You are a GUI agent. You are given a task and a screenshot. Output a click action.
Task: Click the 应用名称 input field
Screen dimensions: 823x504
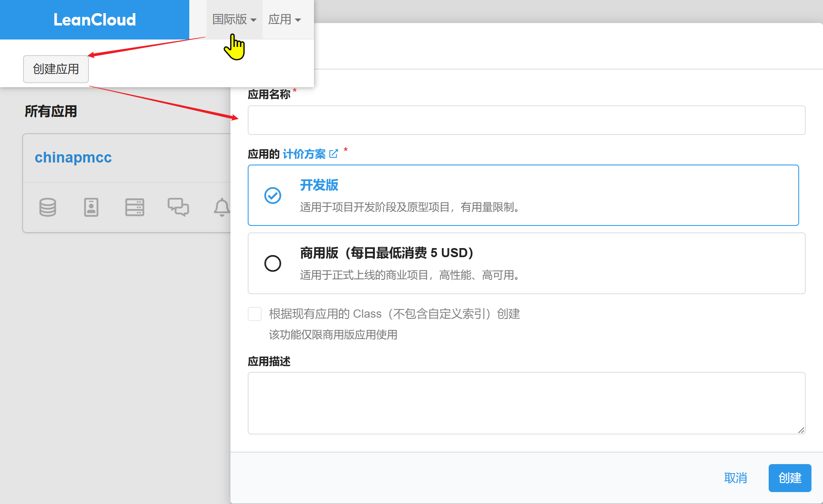[526, 120]
